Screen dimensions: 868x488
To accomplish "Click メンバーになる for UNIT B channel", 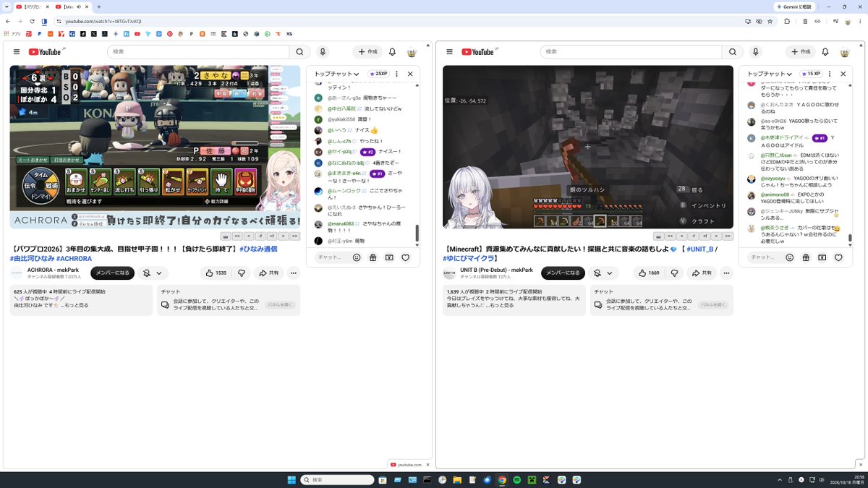I will click(x=563, y=273).
